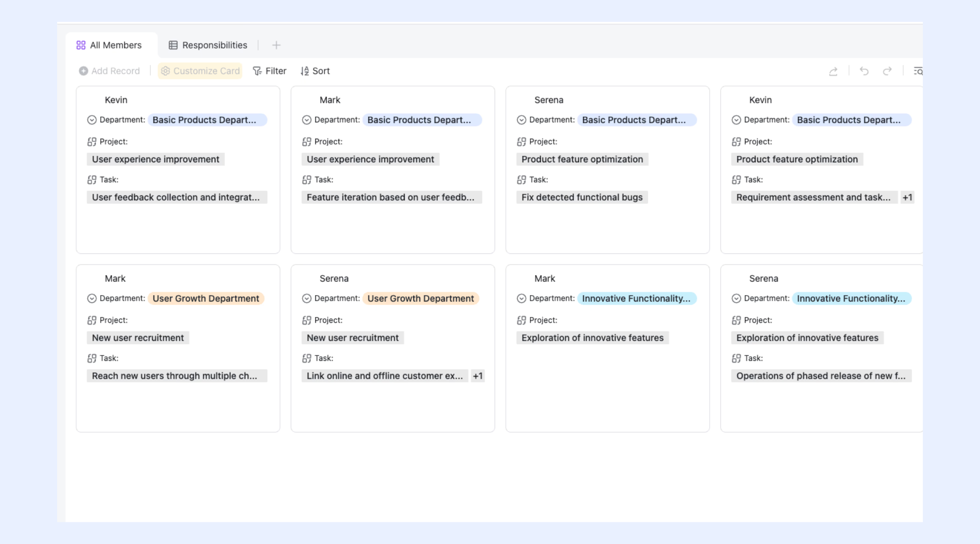Click Department icon on Mark's Innovative Functionality card
980x544 pixels.
[522, 299]
